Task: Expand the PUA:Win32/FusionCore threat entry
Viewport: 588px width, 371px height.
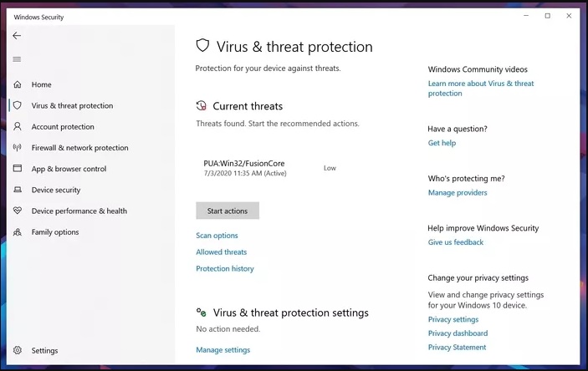Action: tap(270, 168)
